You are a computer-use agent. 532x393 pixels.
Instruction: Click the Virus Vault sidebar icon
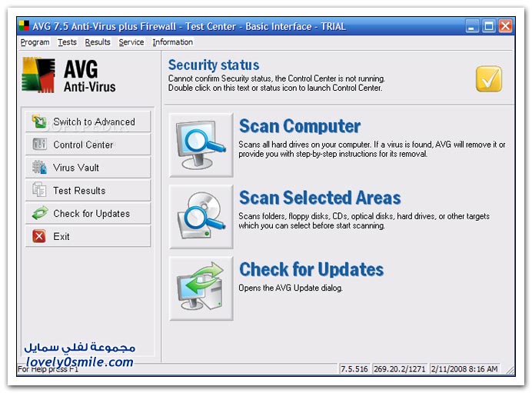39,168
